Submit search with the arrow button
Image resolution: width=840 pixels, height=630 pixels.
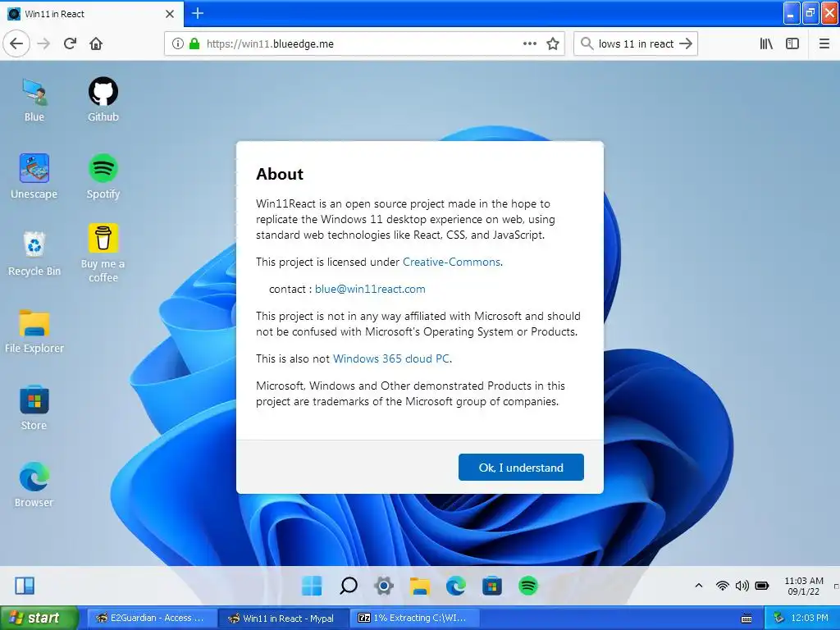(686, 43)
